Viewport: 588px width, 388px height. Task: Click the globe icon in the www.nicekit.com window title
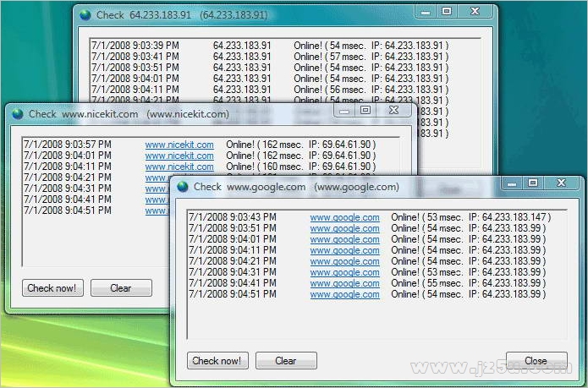point(18,114)
